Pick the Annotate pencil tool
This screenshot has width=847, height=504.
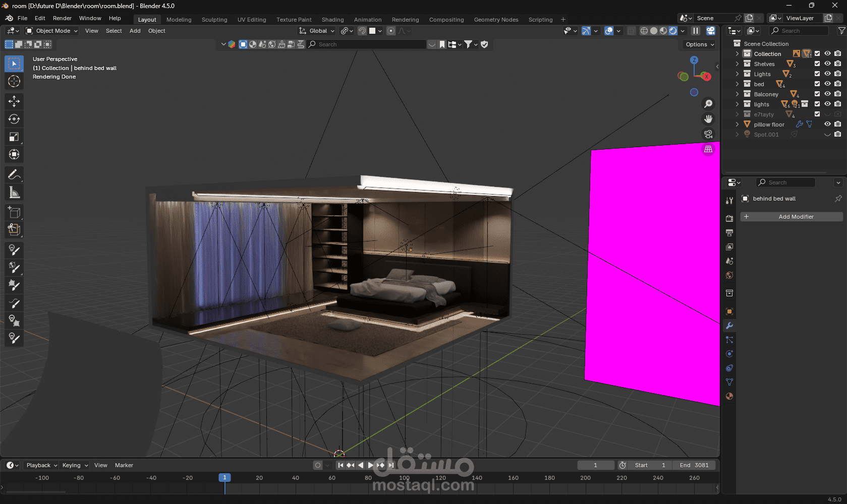coord(14,174)
